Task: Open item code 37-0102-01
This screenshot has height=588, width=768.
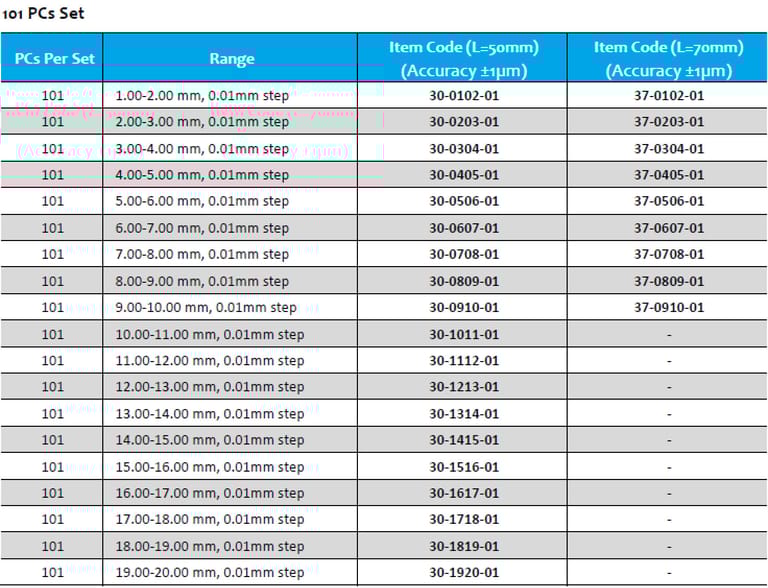Action: [668, 96]
